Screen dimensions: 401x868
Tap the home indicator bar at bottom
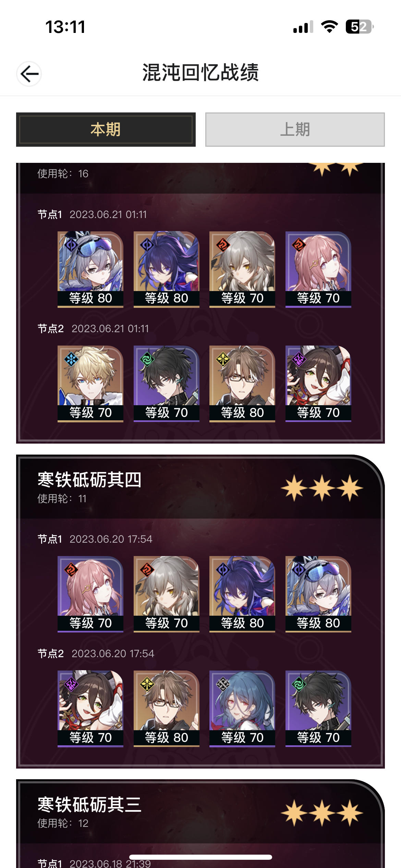pyautogui.click(x=200, y=857)
